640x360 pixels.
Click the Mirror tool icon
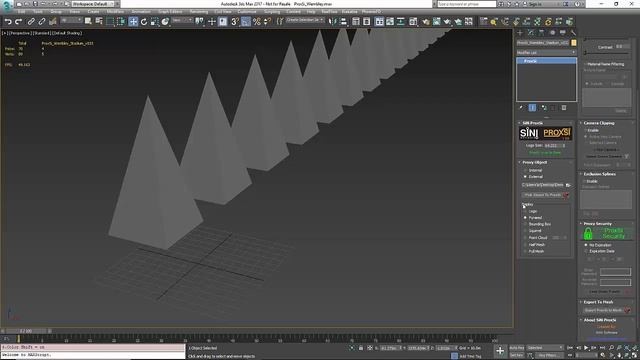click(x=333, y=21)
